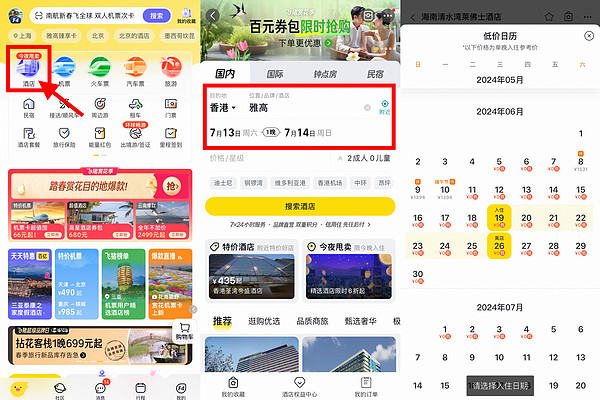Open the 门票 attraction tickets icon
The image size is (600, 400).
point(171,108)
